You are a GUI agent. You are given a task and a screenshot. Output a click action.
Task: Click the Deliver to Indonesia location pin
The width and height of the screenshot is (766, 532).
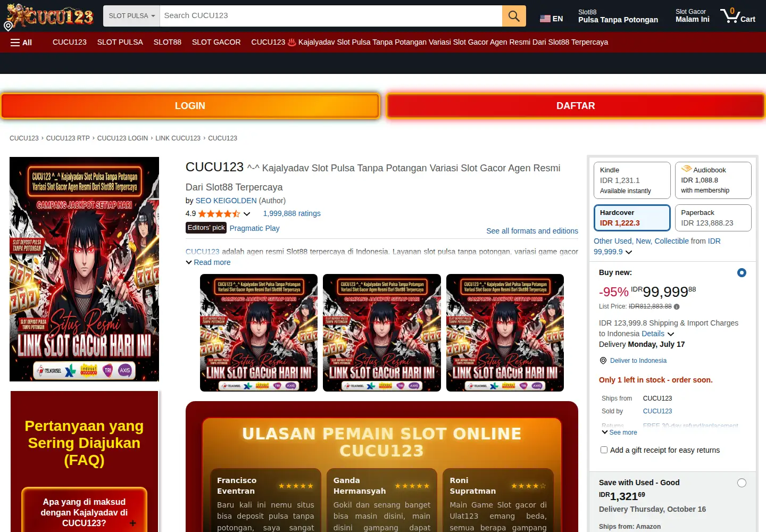[x=603, y=361]
